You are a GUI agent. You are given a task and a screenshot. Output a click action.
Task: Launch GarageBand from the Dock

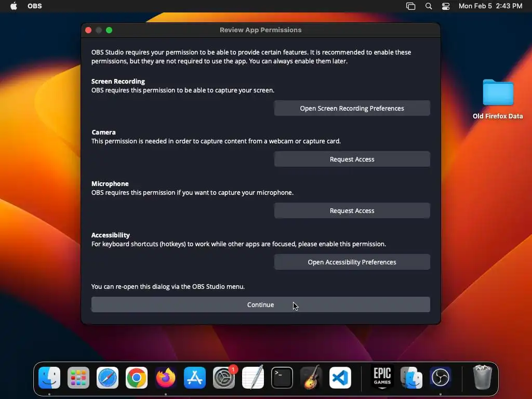[311, 378]
